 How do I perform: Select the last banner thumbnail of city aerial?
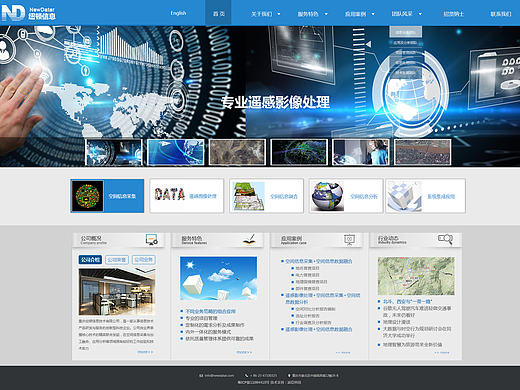point(422,152)
